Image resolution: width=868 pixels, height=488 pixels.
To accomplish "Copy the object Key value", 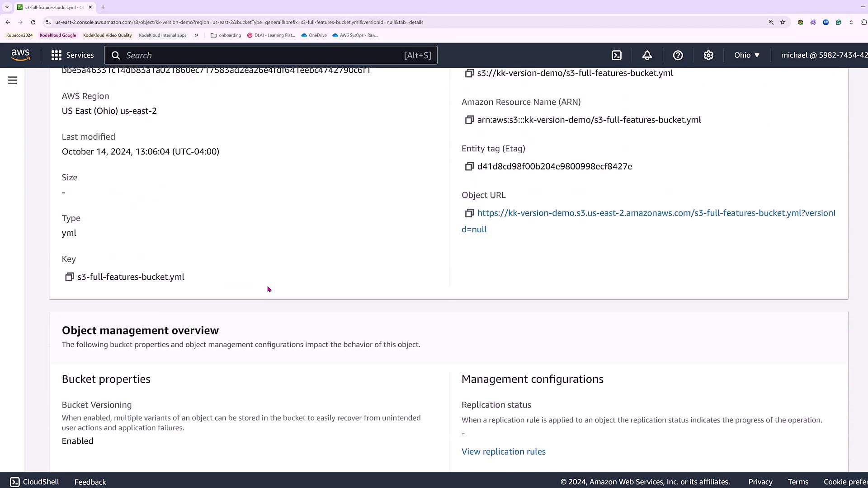I will click(x=69, y=277).
